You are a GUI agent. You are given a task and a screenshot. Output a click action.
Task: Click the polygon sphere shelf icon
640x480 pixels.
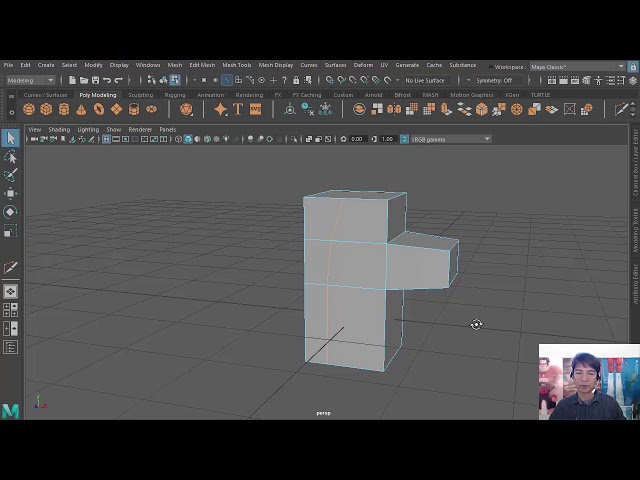pyautogui.click(x=29, y=109)
